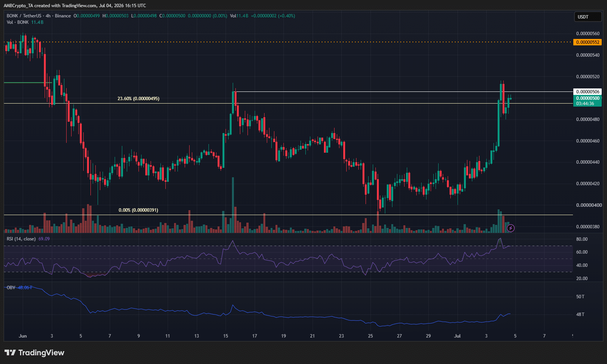
Task: Click the green 0.00000500 current price label
Action: click(588, 98)
